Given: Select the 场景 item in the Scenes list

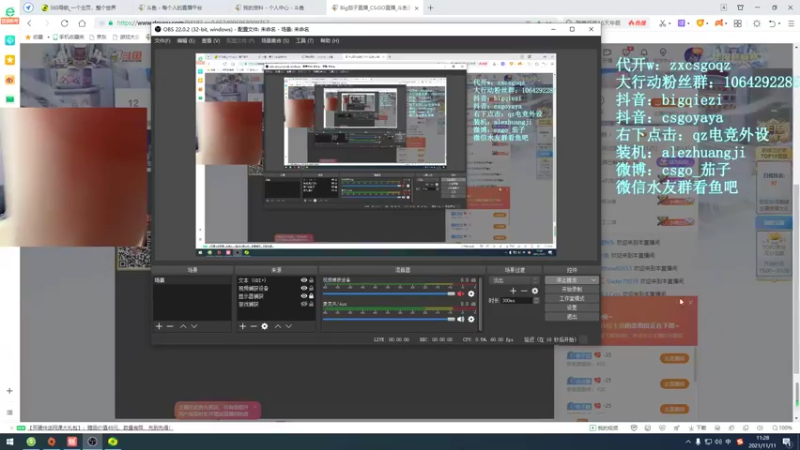Looking at the screenshot, I should (x=192, y=280).
